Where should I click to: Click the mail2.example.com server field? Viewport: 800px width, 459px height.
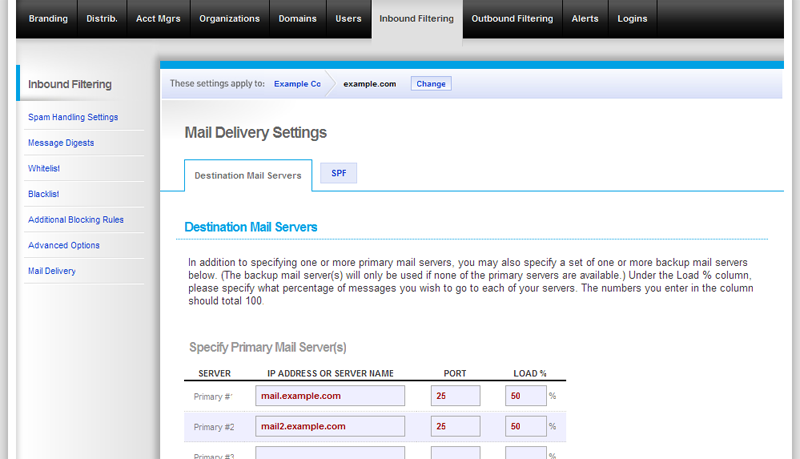(330, 426)
